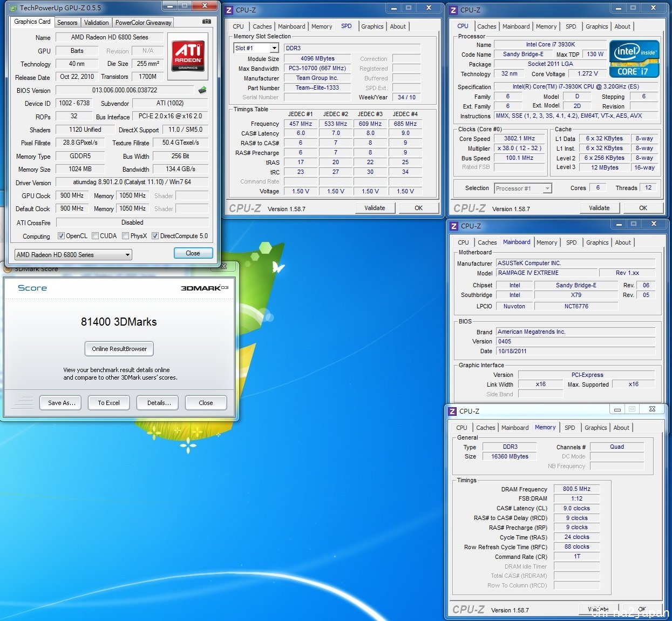Screen dimensions: 672x621
Task: Open the Memory tab in the CPU-Z Processor window
Action: pos(546,26)
